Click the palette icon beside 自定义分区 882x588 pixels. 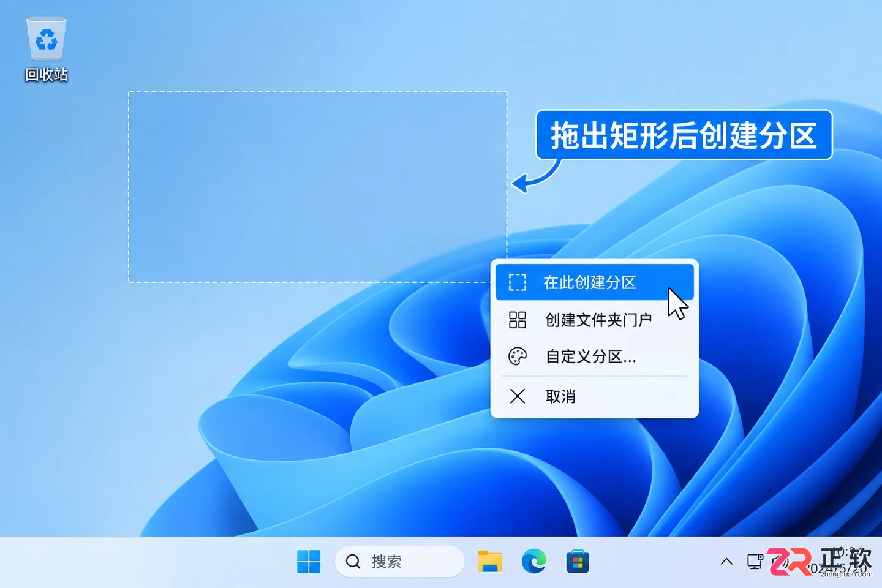[518, 356]
